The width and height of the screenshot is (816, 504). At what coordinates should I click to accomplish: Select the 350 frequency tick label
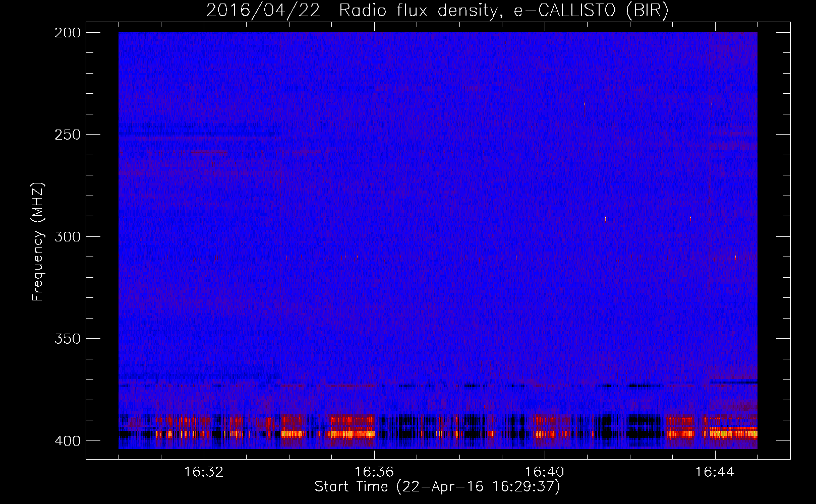[68, 339]
